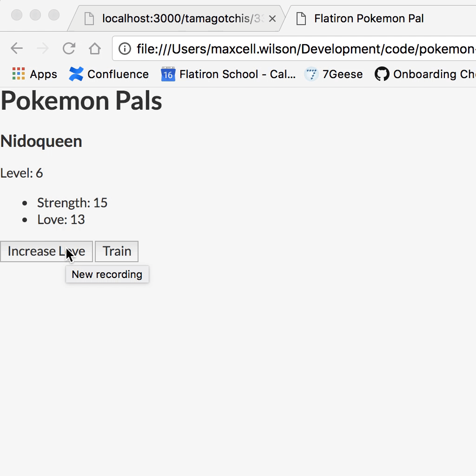The width and height of the screenshot is (476, 476).
Task: Open the 7Geese bookmark
Action: pyautogui.click(x=333, y=74)
